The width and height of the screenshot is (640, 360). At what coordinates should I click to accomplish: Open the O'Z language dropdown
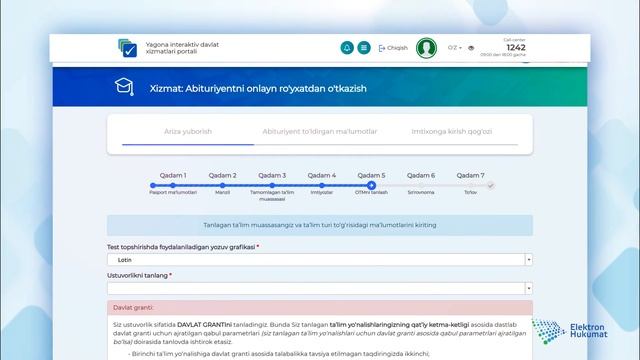pyautogui.click(x=454, y=48)
